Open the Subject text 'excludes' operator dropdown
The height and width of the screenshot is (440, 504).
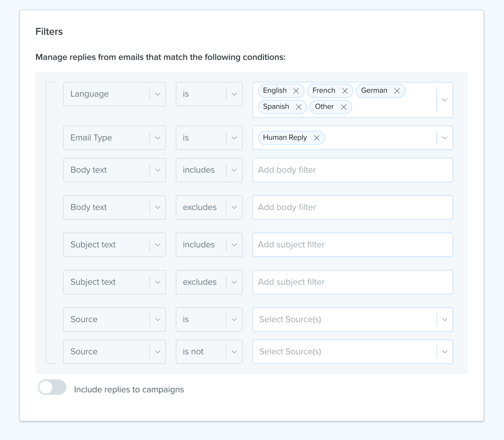pos(209,282)
